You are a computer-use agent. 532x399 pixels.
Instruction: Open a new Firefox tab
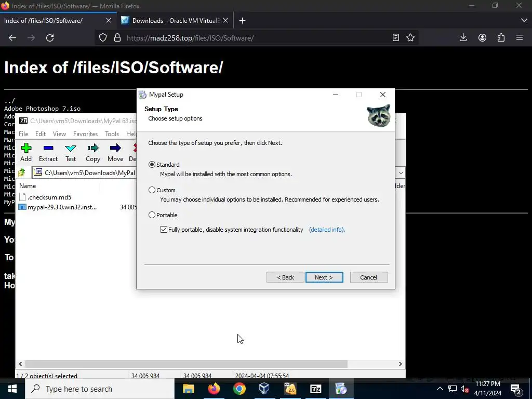coord(242,21)
